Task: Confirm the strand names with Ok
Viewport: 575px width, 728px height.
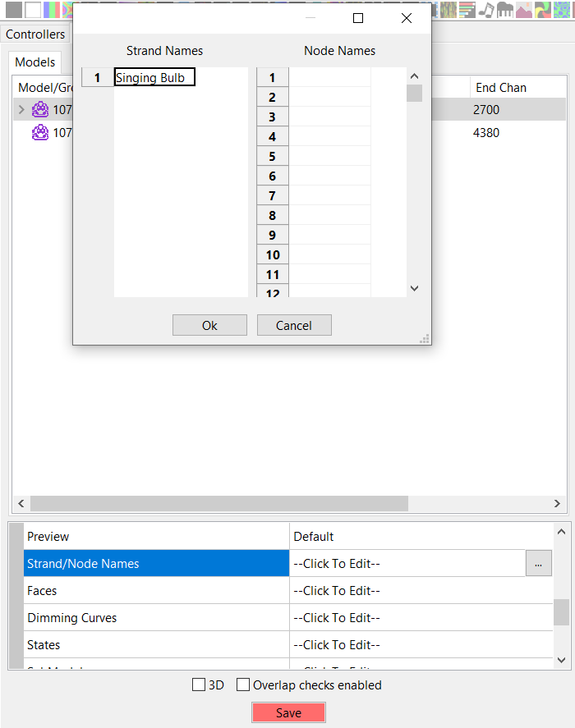Action: click(x=209, y=325)
